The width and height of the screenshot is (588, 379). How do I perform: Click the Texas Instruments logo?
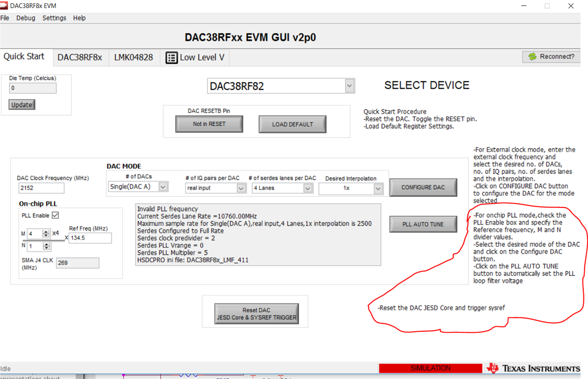tap(533, 368)
